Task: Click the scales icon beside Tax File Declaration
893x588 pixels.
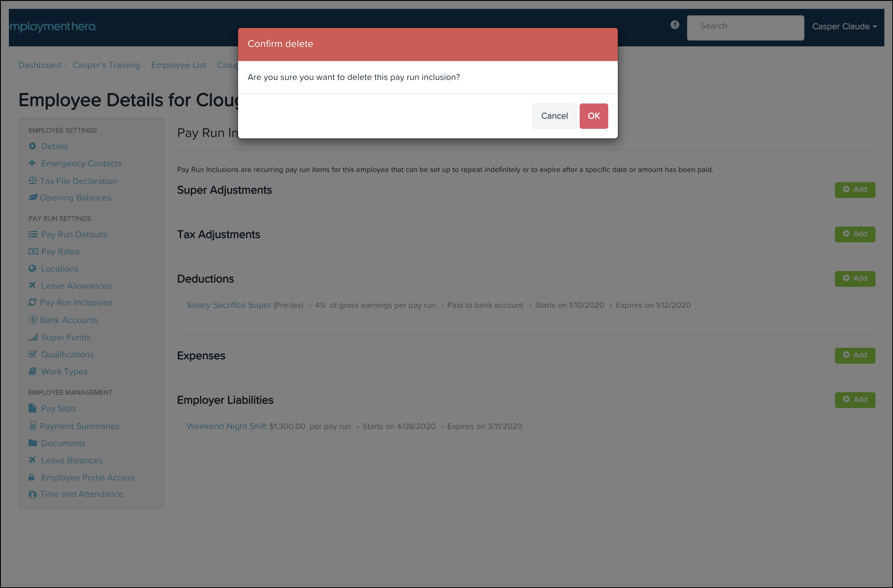Action: pyautogui.click(x=33, y=181)
